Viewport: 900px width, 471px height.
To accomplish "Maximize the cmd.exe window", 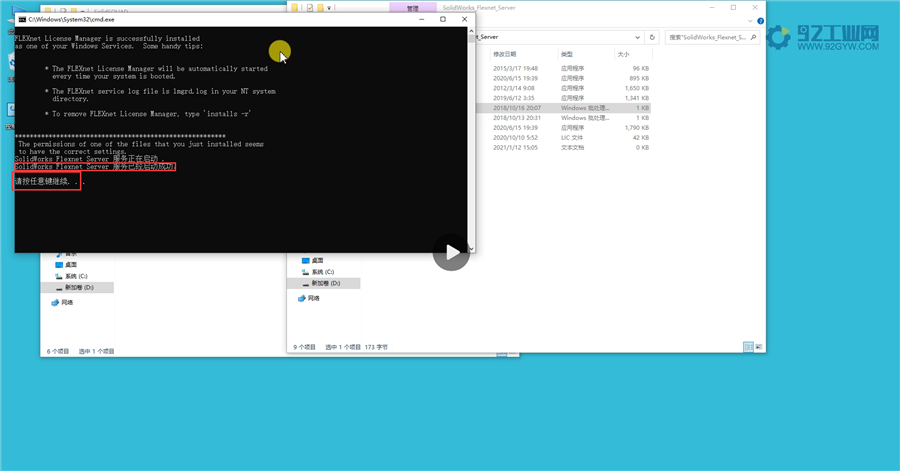I will 443,20.
